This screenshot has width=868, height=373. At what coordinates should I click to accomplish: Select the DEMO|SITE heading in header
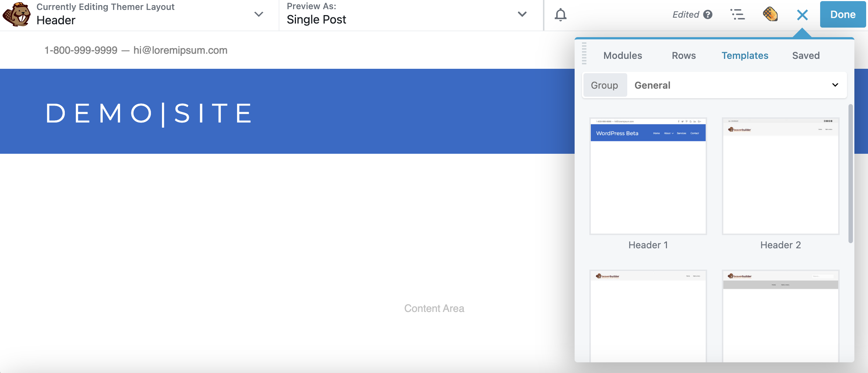(x=149, y=113)
